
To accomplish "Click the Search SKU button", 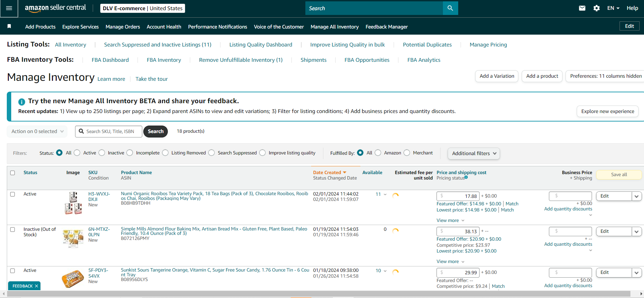I will [x=156, y=131].
